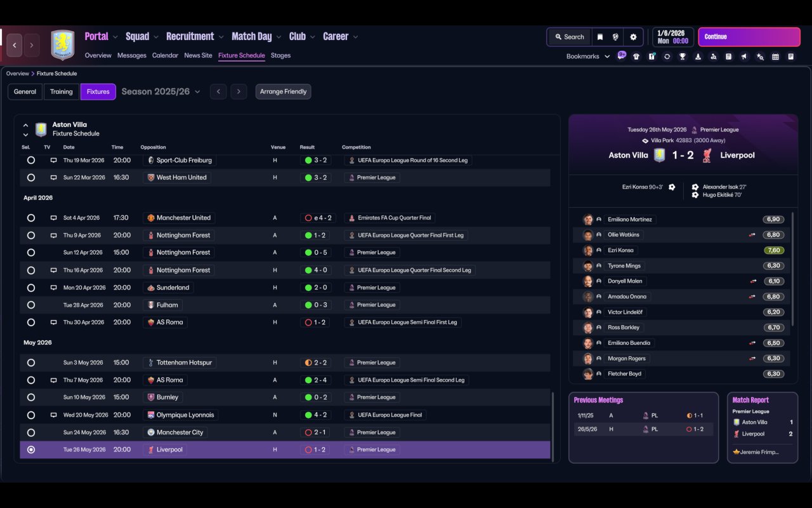Screen dimensions: 812x508
Task: Open the Calendar submenu item
Action: tap(165, 55)
